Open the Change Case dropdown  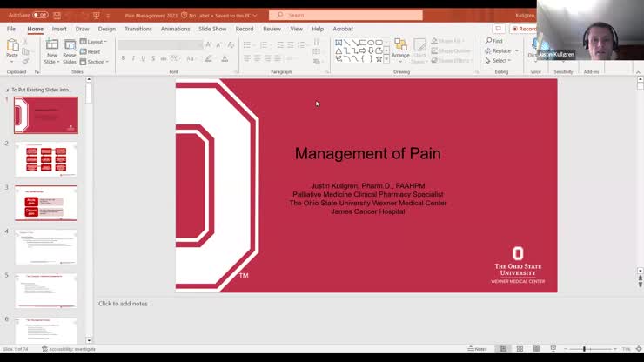click(191, 59)
